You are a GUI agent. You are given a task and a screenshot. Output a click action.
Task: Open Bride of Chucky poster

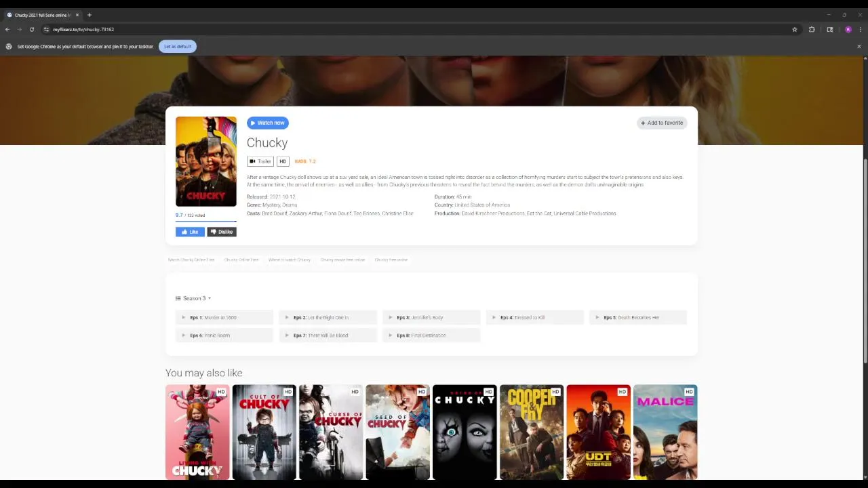click(x=465, y=432)
